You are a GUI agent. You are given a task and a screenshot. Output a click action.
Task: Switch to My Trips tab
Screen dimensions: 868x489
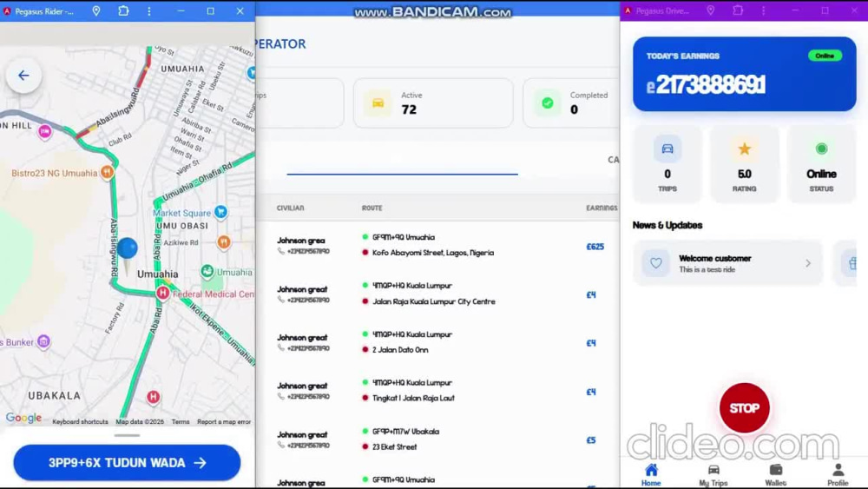click(x=713, y=474)
